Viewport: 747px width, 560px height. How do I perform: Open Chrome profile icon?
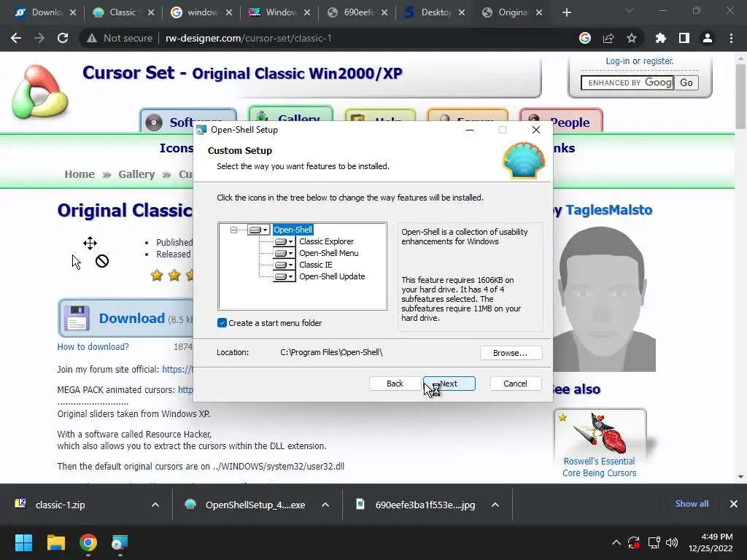point(708,38)
